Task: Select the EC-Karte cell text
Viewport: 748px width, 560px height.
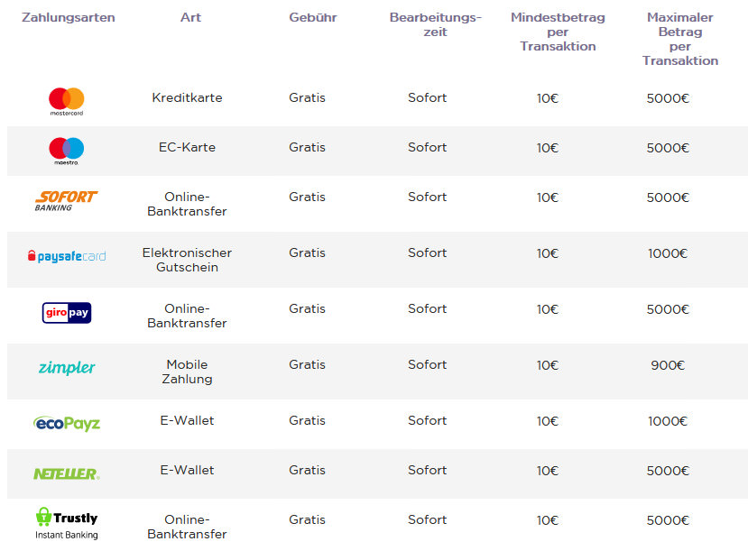Action: 187,147
